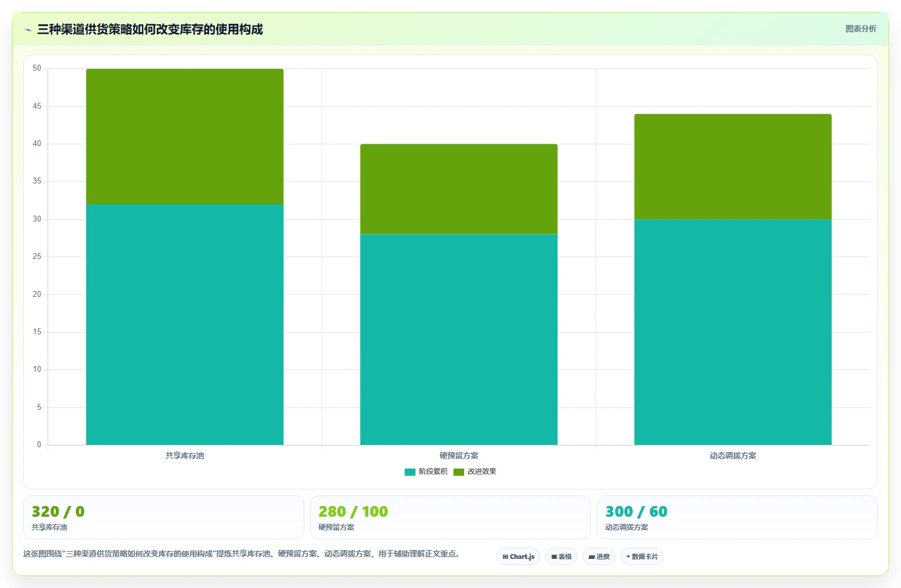
Task: Click the 动态调拨方案 x-axis label
Action: click(x=733, y=456)
